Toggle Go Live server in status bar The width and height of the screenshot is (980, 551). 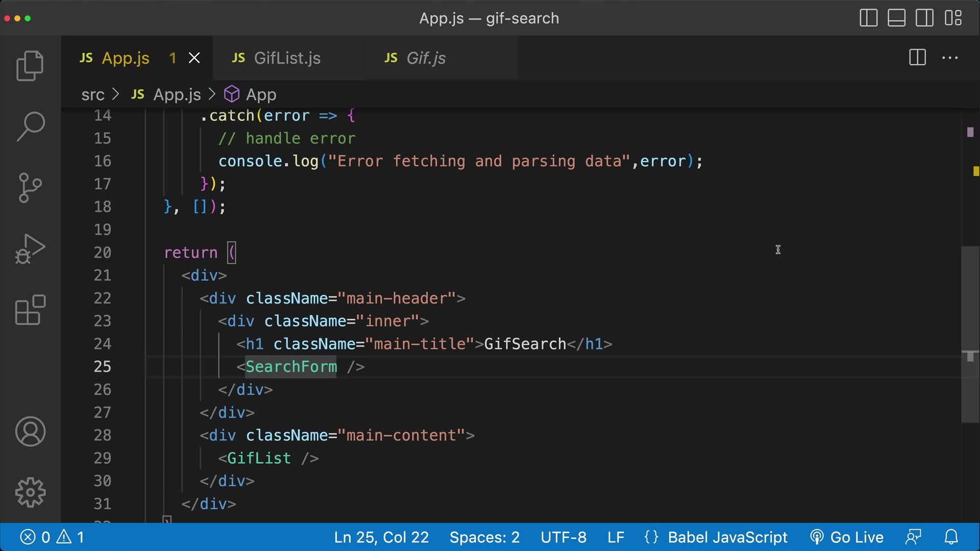pos(847,537)
